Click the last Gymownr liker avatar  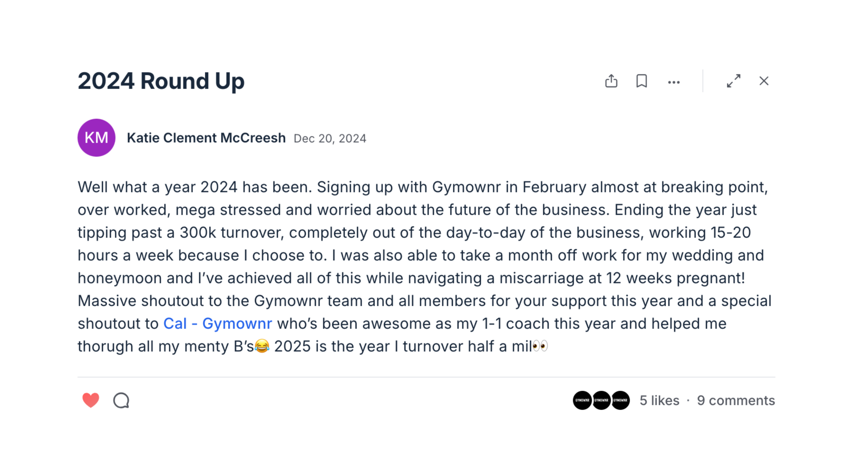coord(620,400)
